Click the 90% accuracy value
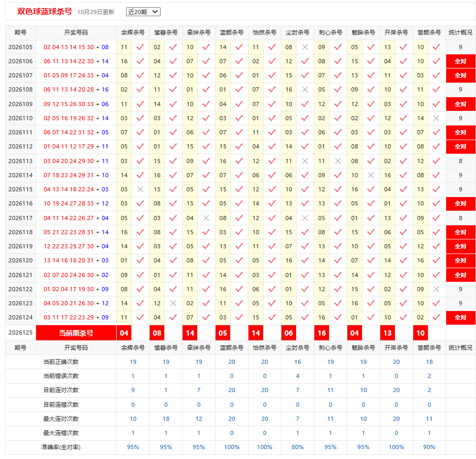476x459 pixels. coord(429,447)
